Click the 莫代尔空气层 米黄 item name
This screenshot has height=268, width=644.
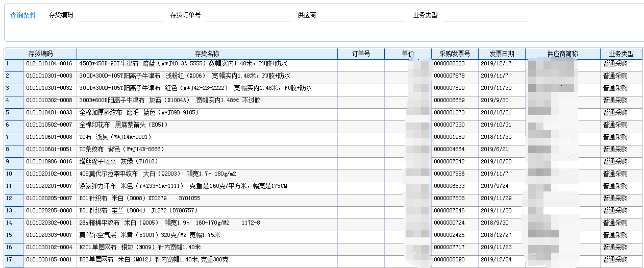coord(150,235)
